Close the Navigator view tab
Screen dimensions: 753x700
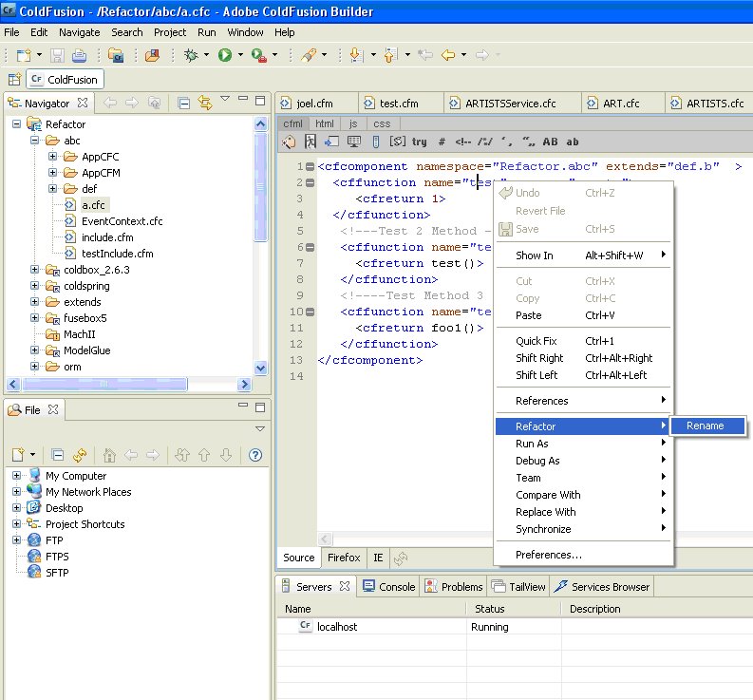pos(83,103)
